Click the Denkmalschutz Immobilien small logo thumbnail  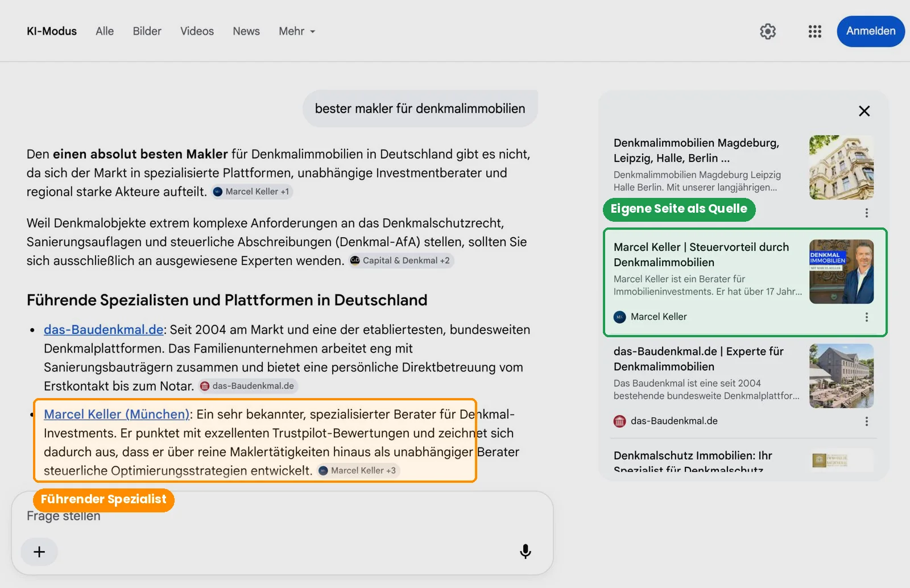pos(842,459)
